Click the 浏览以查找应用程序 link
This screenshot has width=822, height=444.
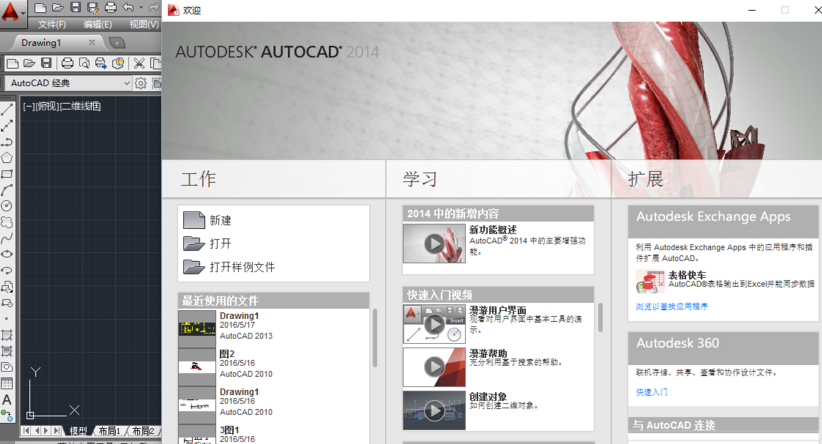[x=672, y=307]
